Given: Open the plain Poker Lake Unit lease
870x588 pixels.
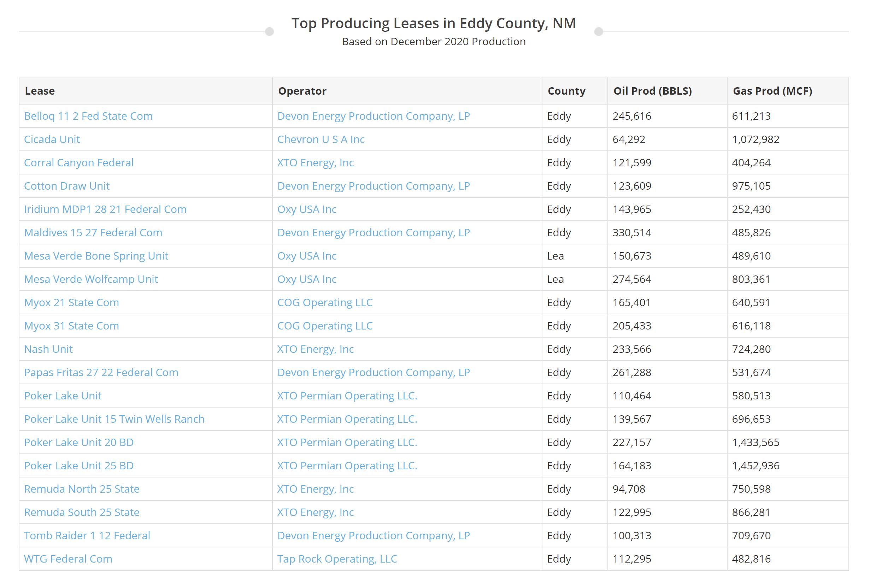Looking at the screenshot, I should coord(63,396).
